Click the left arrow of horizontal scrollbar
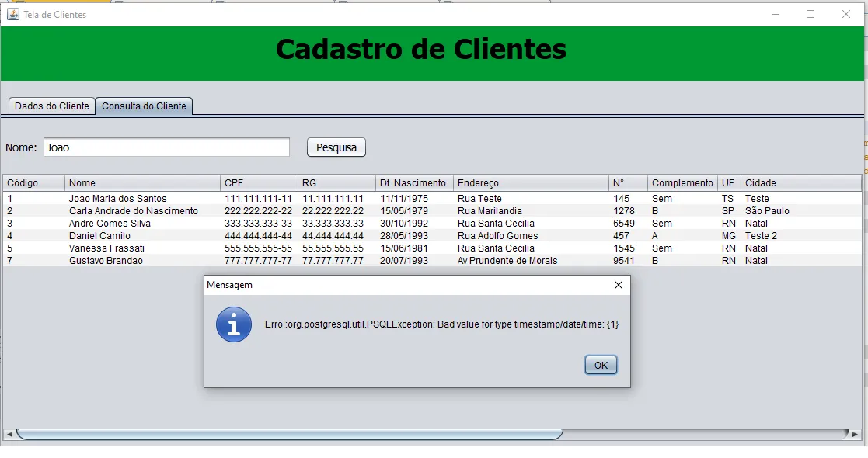Viewport: 868px width, 458px height. (9, 434)
